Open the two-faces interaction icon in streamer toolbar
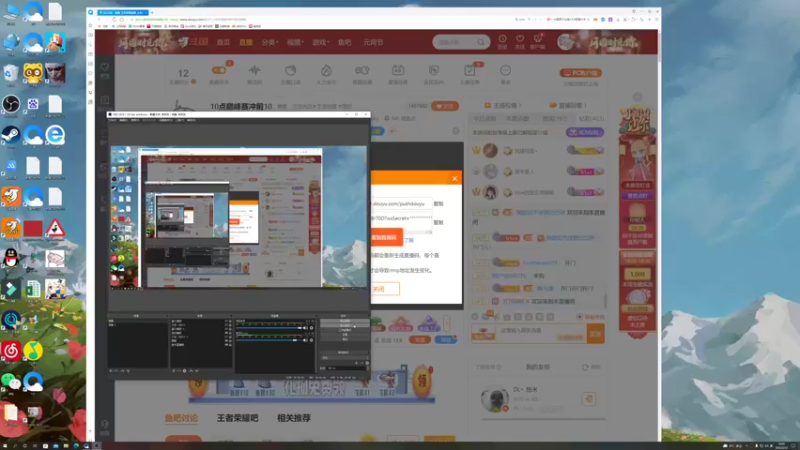The width and height of the screenshot is (800, 450). [x=362, y=70]
